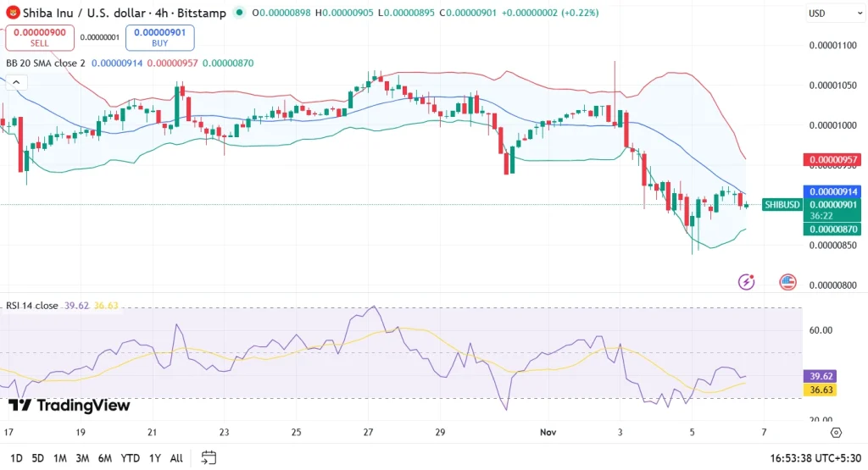Collapse the indicator legend with chevron
The width and height of the screenshot is (868, 470).
16,82
